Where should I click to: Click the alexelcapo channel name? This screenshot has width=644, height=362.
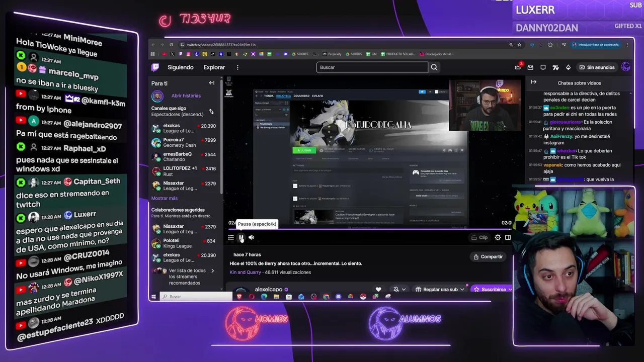269,290
